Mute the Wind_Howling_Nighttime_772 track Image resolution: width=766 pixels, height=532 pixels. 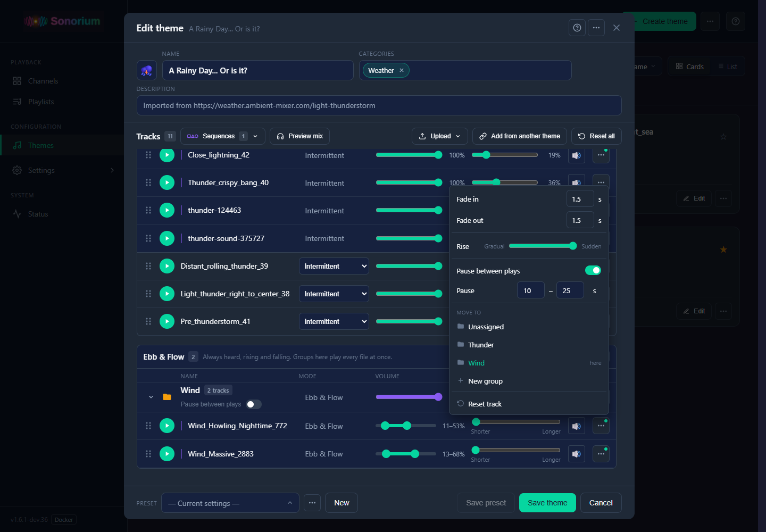pyautogui.click(x=576, y=426)
